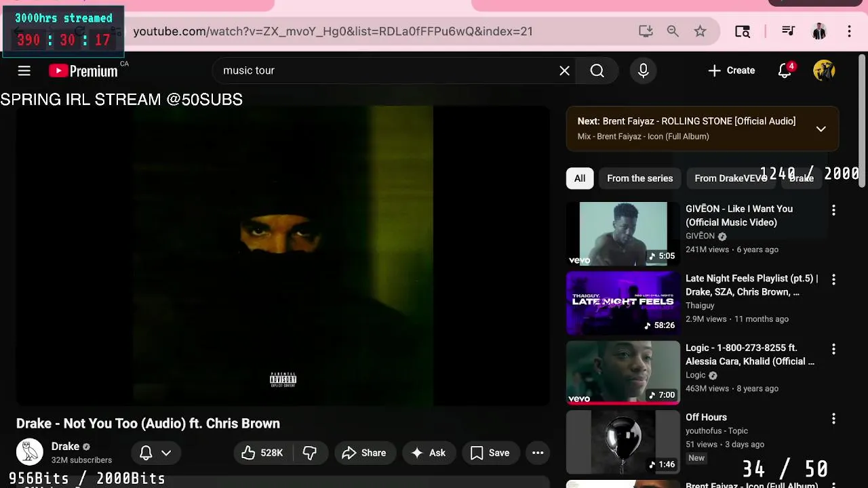Click the Thaiguy channel name
The height and width of the screenshot is (488, 868).
(x=700, y=306)
